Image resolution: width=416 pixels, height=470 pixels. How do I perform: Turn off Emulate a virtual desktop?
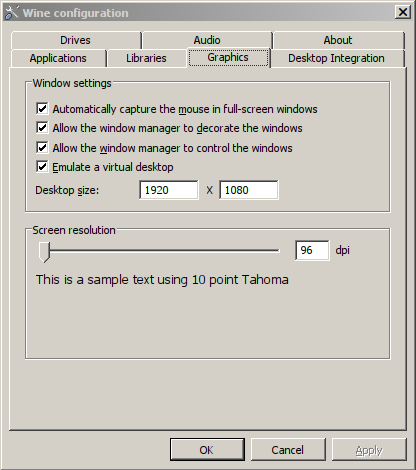tap(42, 167)
